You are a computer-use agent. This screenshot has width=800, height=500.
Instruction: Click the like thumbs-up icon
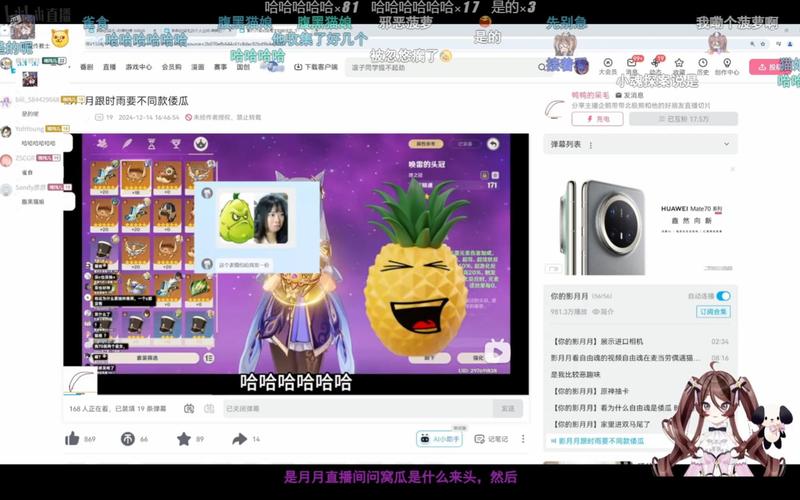coord(72,439)
